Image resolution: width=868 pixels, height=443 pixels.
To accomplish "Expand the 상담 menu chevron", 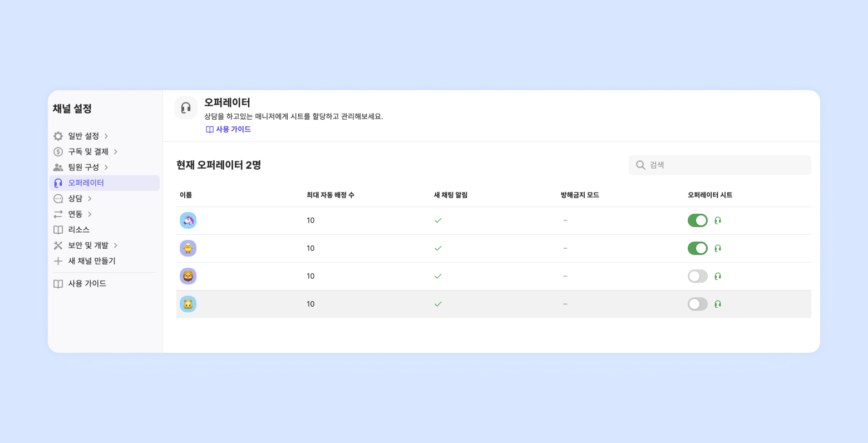I will (x=90, y=199).
